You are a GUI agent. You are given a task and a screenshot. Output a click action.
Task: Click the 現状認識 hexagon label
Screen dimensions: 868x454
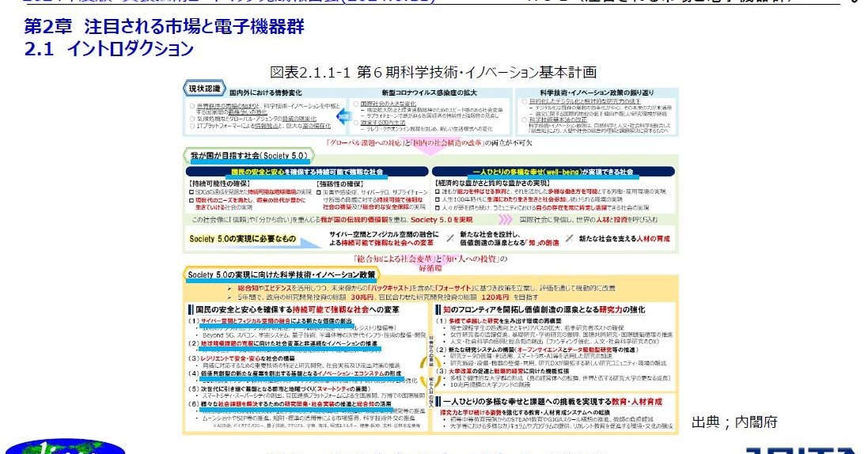tap(205, 88)
